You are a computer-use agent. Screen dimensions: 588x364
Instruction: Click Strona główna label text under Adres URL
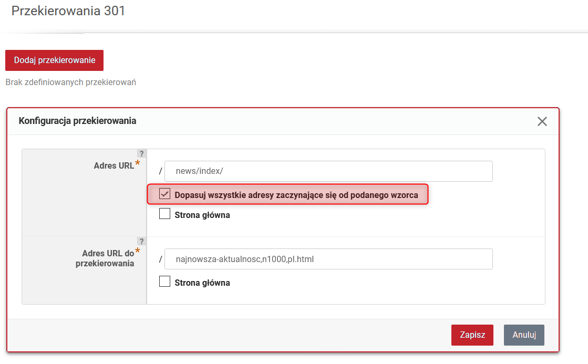202,215
